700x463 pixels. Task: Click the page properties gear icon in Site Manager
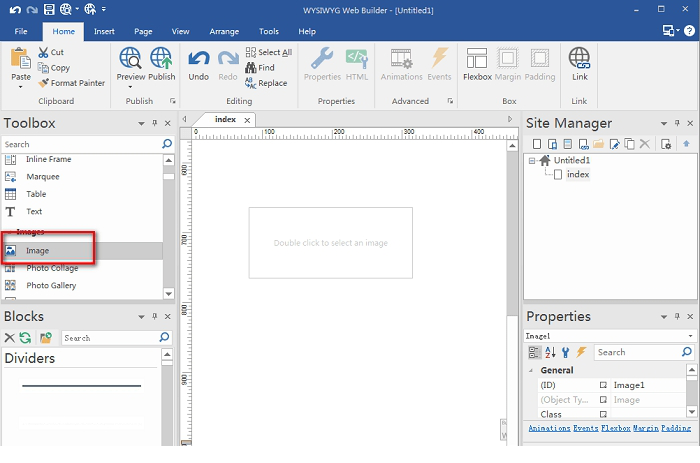[666, 144]
